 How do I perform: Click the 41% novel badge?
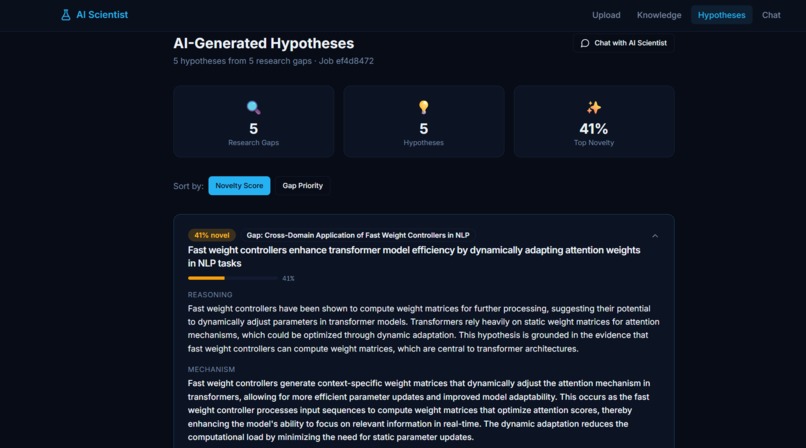[212, 235]
